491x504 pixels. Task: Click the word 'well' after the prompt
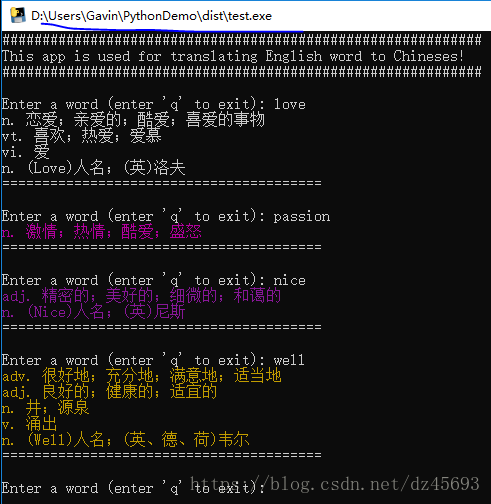pyautogui.click(x=289, y=360)
